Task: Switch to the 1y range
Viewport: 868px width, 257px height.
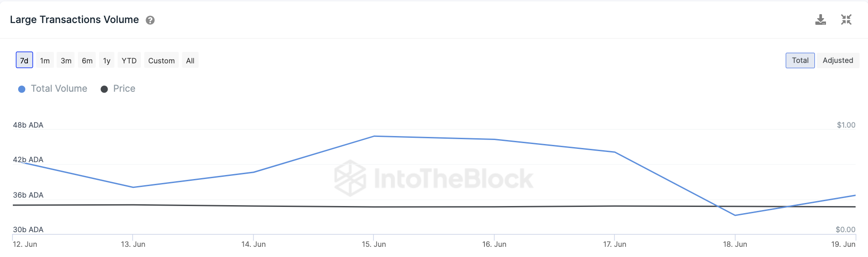Action: coord(107,60)
